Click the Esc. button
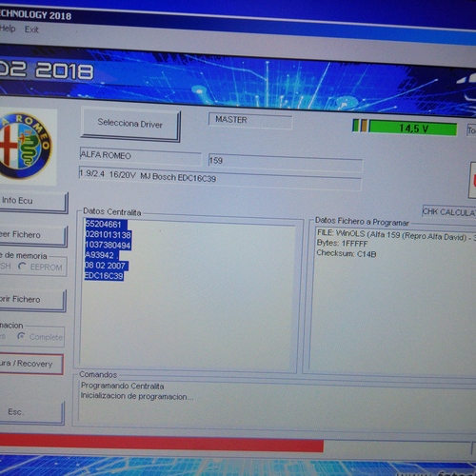Image resolution: width=476 pixels, height=476 pixels. pyautogui.click(x=31, y=412)
